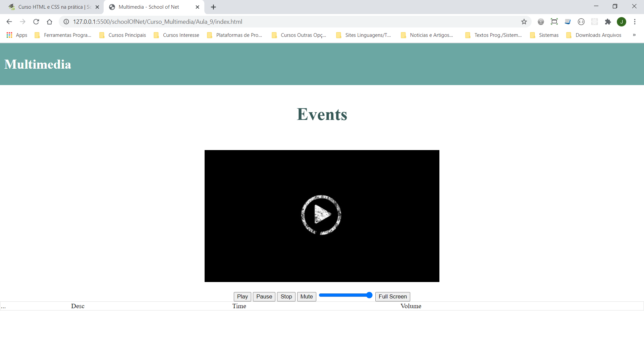The image size is (644, 345).
Task: Open Cursos Principais bookmark folder
Action: click(123, 35)
